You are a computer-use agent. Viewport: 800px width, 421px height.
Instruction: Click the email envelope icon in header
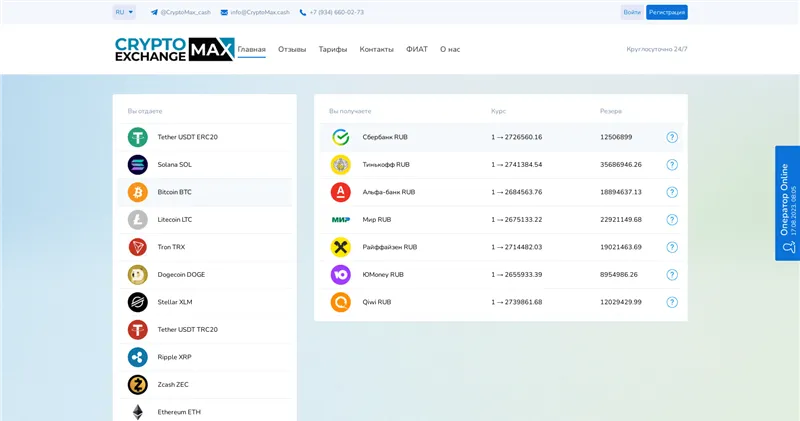(224, 12)
